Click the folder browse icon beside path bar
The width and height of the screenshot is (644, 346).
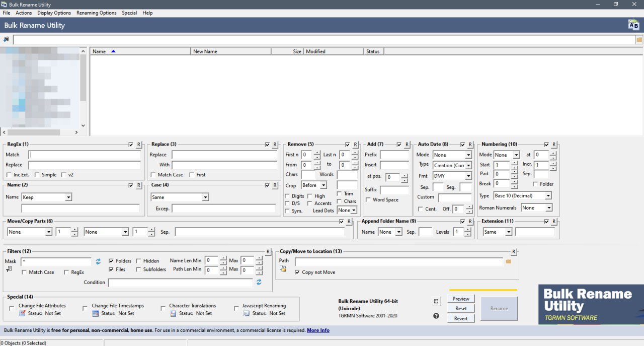(639, 39)
